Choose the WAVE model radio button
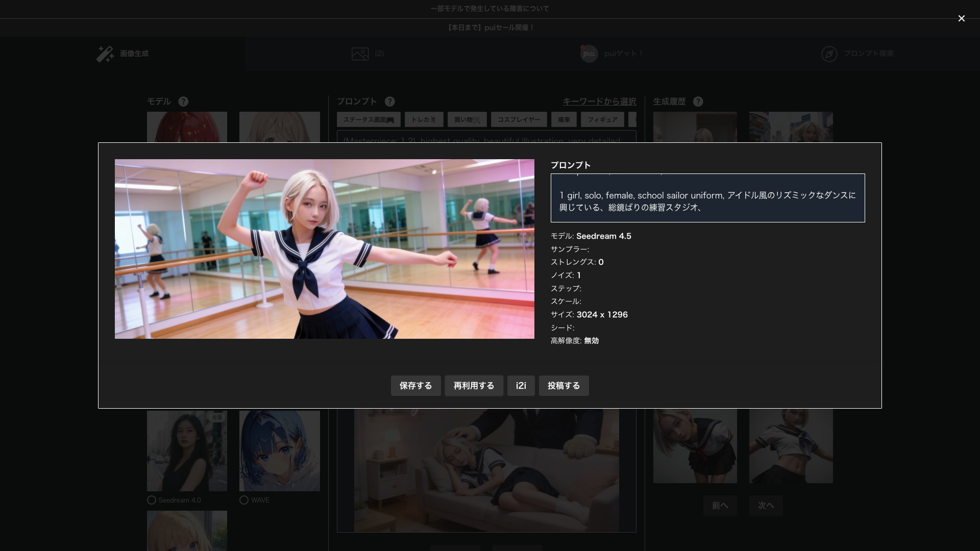 [244, 500]
